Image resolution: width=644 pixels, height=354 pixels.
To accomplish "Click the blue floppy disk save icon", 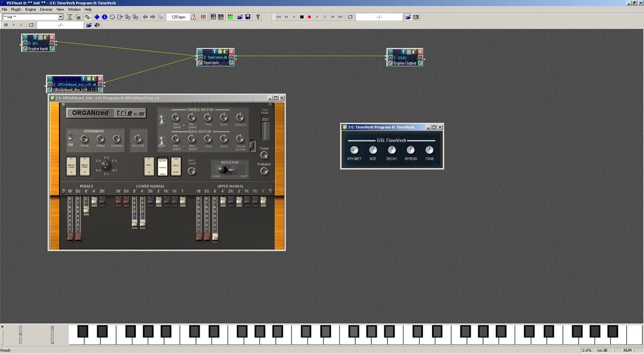I will coord(248,17).
